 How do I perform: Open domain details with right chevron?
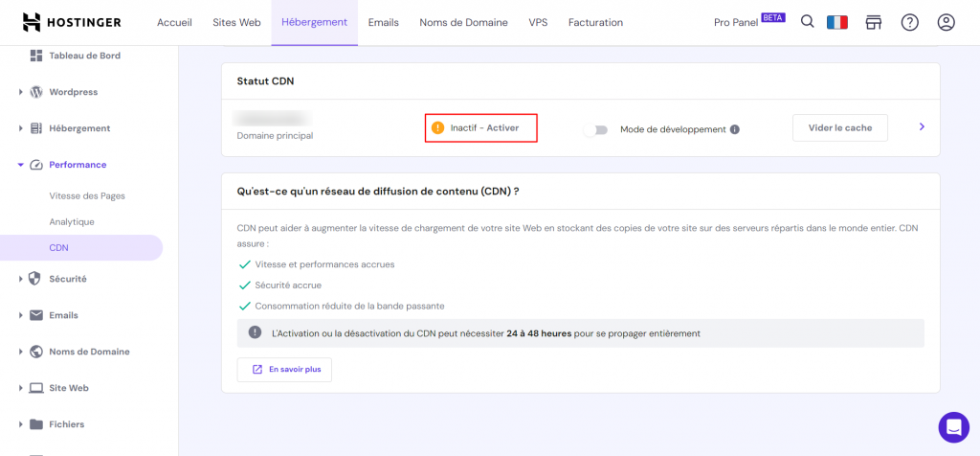pyautogui.click(x=922, y=127)
